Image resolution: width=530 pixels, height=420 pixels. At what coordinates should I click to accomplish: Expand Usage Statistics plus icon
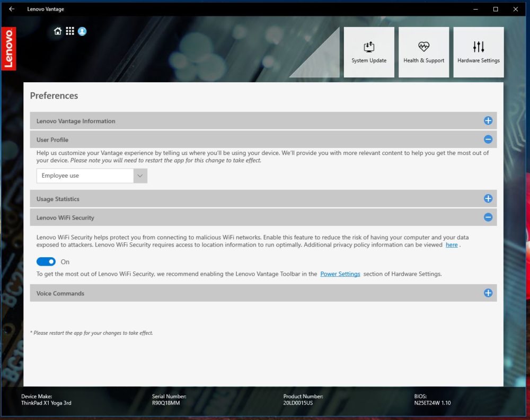point(488,198)
